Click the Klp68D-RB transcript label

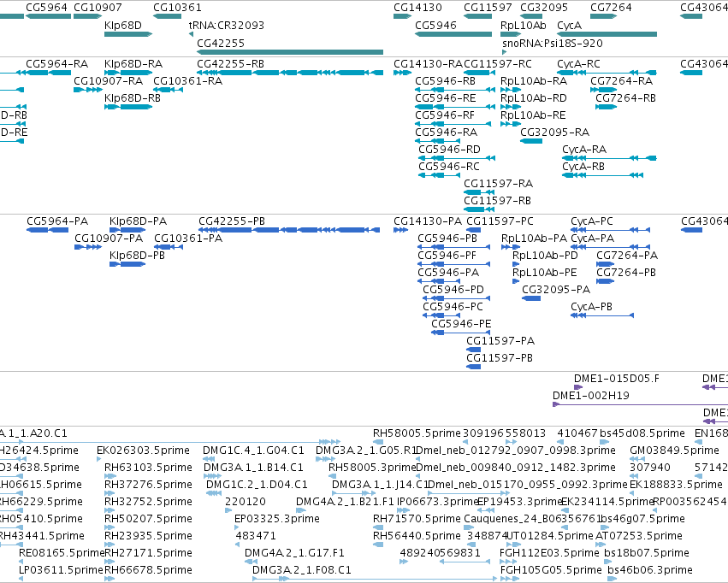pos(133,97)
